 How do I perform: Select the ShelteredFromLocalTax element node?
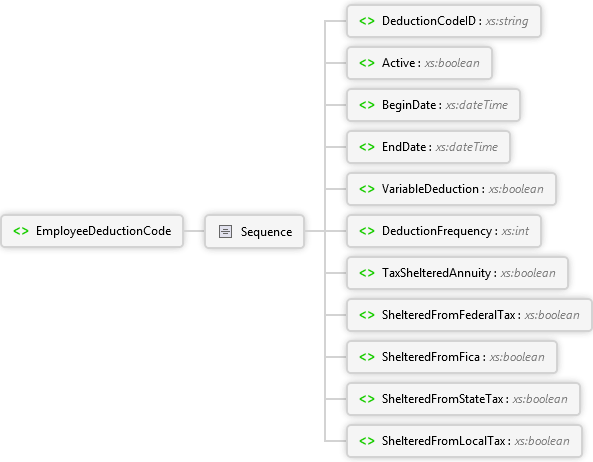coord(464,441)
